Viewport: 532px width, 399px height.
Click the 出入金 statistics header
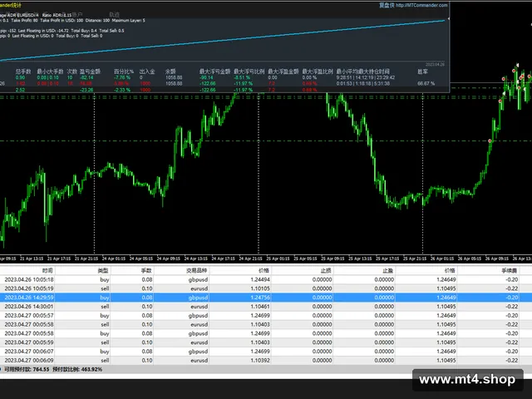(x=147, y=71)
